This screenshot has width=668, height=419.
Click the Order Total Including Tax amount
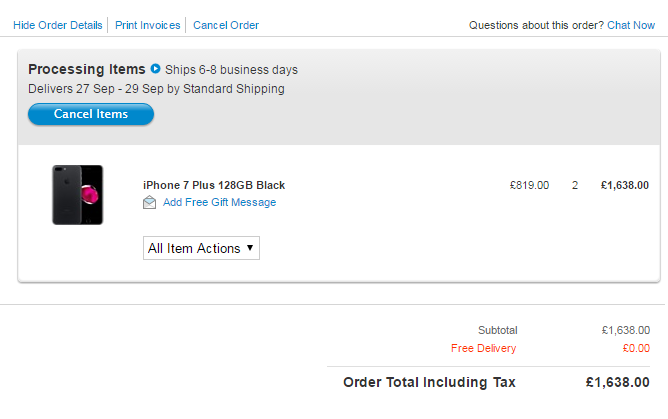(617, 382)
